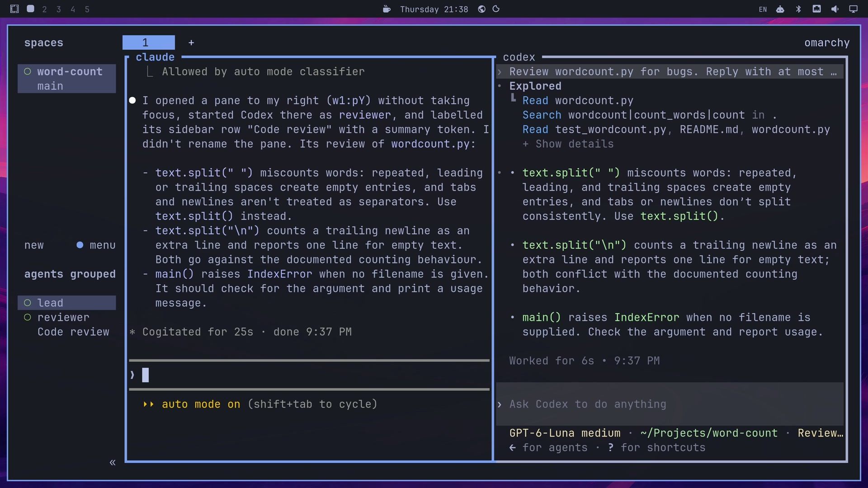Open the EN keyboard layout indicator
868x488 pixels.
[763, 9]
